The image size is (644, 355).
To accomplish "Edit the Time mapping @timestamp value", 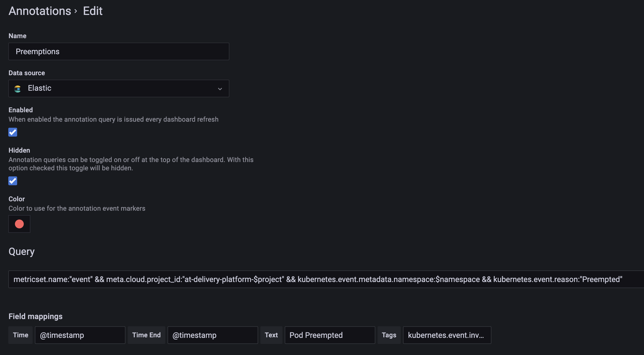I will 80,335.
